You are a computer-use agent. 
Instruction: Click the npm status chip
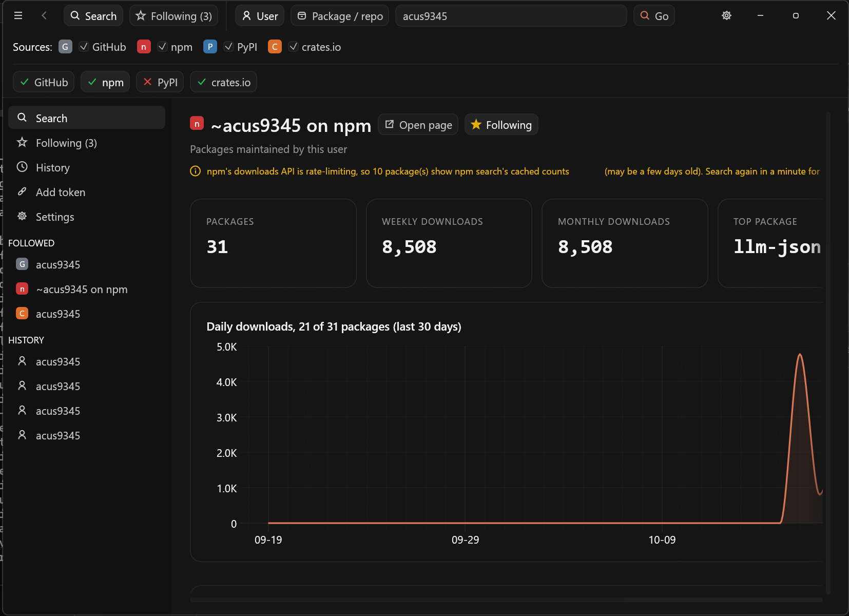pos(105,82)
